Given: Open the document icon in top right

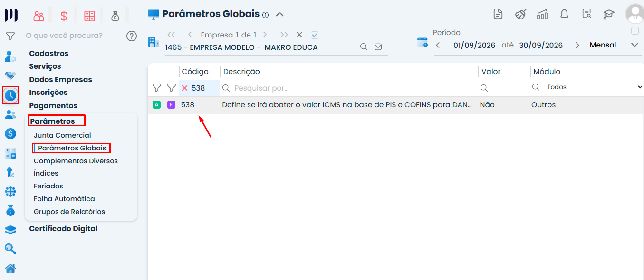Looking at the screenshot, I should pos(498,14).
